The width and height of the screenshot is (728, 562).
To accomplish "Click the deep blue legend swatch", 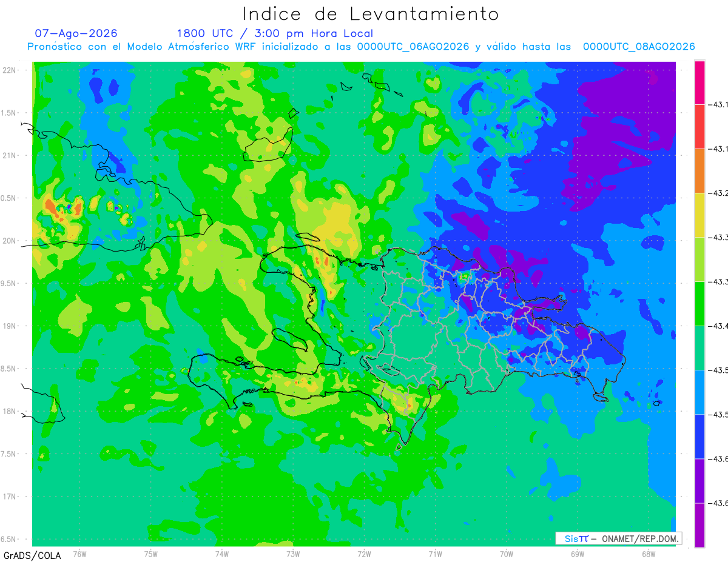I will pyautogui.click(x=699, y=437).
